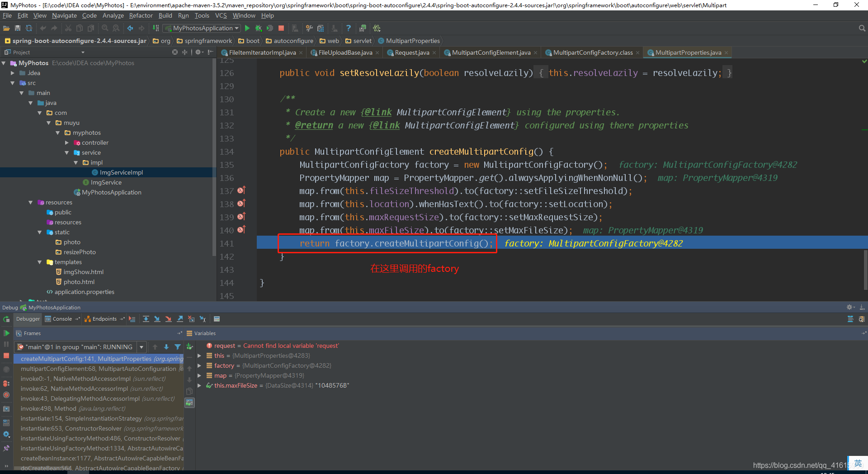Open Help via the question mark icon
Viewport: 868px width, 474px height.
click(x=349, y=28)
